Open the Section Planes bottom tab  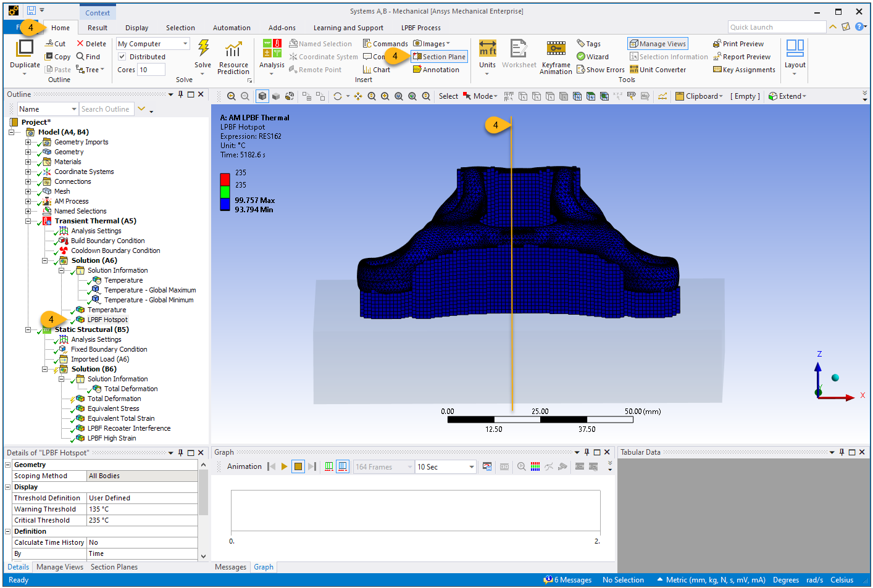tap(114, 567)
